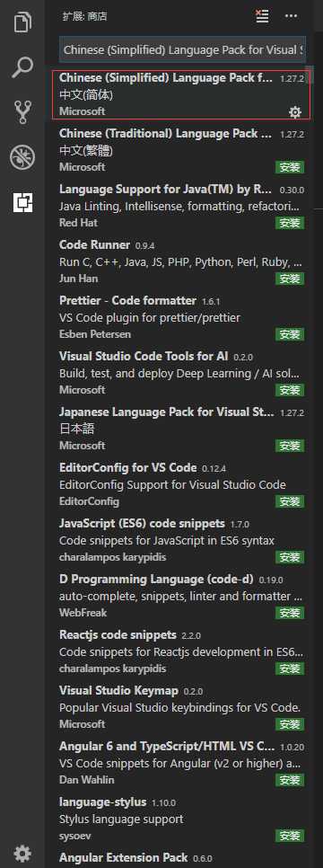Install Visual Studio Keymap extension
The image size is (323, 868).
point(290,724)
